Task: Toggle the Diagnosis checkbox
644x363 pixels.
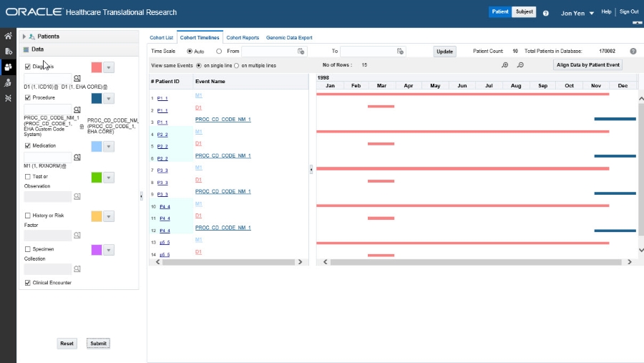Action: coord(27,66)
